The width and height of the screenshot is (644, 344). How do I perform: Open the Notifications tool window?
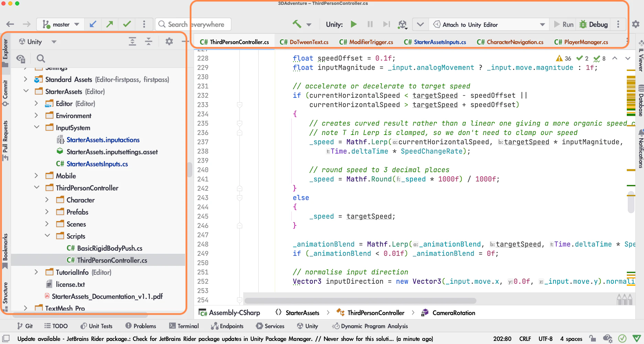641,149
